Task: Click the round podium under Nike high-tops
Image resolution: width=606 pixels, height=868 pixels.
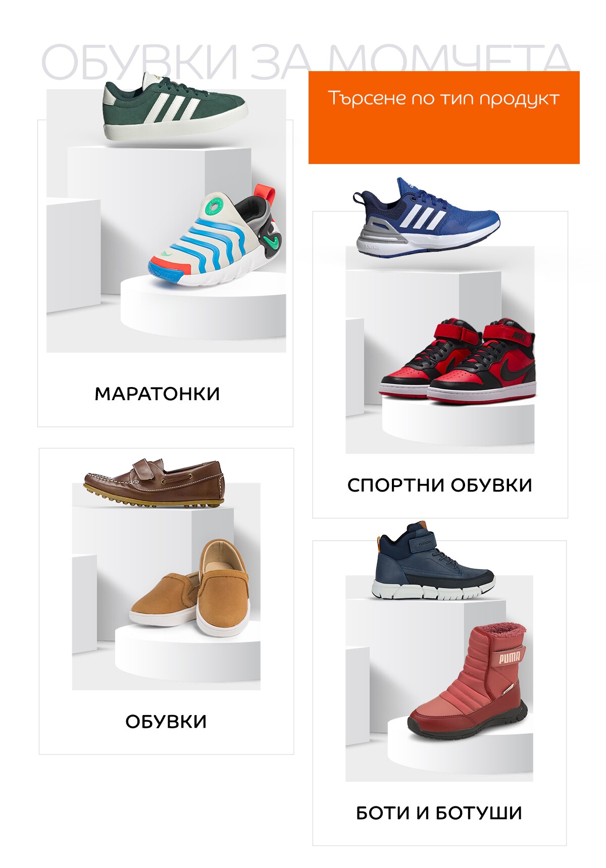Action: click(458, 421)
